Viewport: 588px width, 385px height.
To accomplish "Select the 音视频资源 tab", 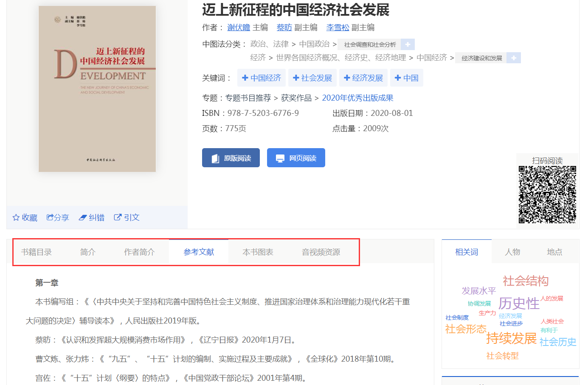I will 321,252.
